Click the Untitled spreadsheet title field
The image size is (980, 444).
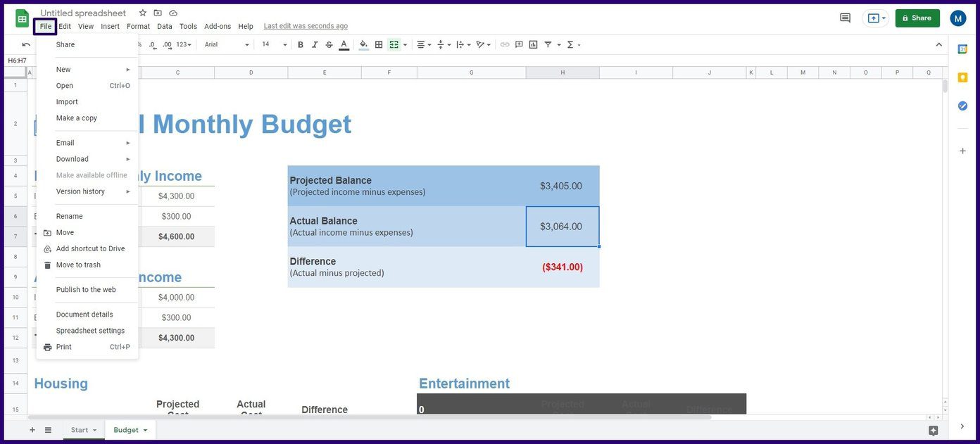coord(83,13)
